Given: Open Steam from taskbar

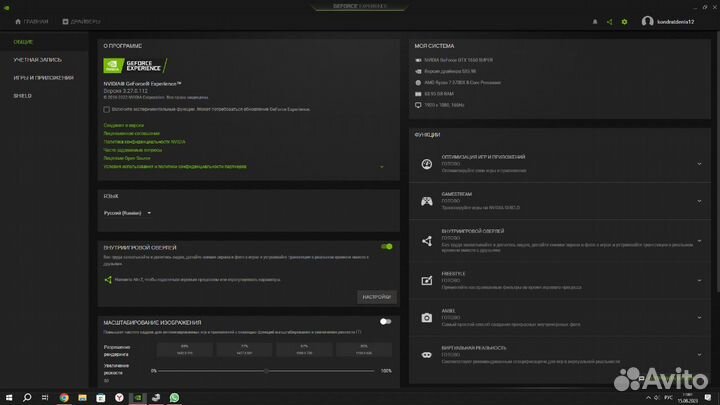Looking at the screenshot, I should click(x=156, y=397).
